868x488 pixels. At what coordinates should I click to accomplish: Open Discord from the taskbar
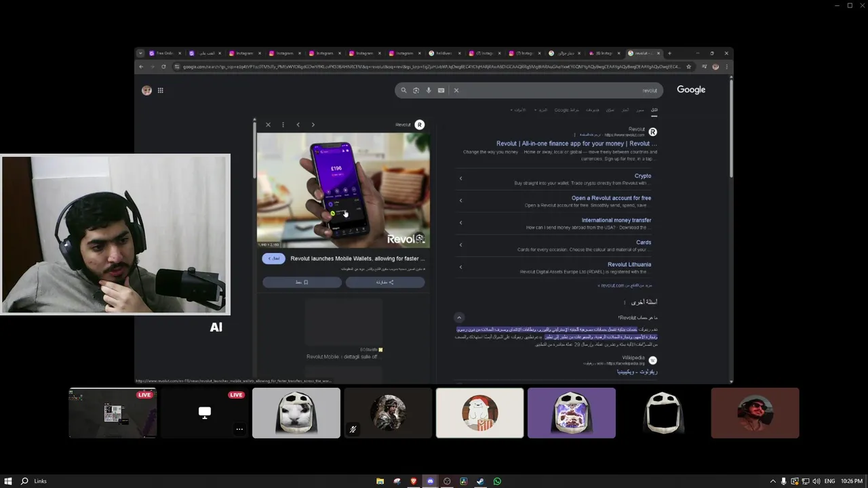430,481
